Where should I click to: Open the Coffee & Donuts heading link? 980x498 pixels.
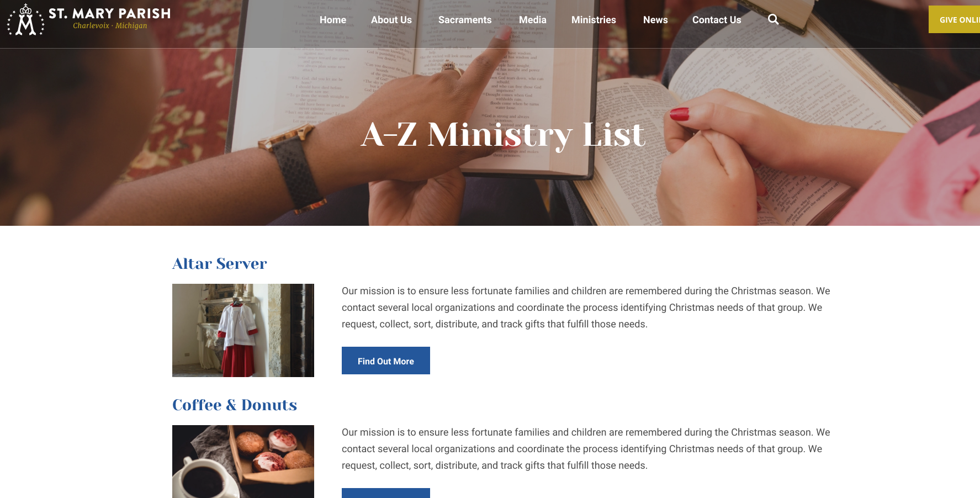pyautogui.click(x=235, y=405)
